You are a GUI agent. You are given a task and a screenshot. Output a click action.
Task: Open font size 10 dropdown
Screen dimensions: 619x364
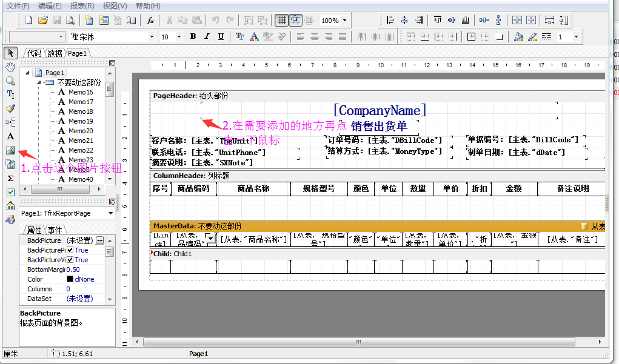click(179, 37)
